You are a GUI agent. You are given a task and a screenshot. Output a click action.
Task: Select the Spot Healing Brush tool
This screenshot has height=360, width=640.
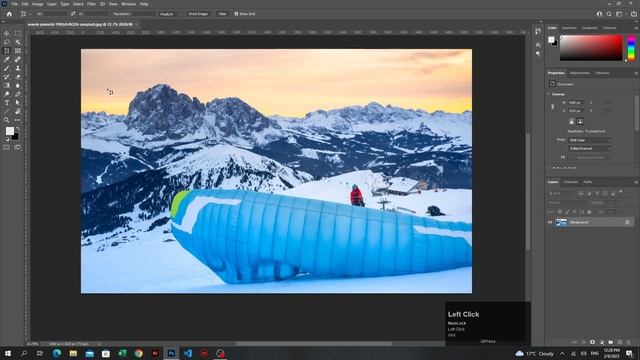point(18,60)
